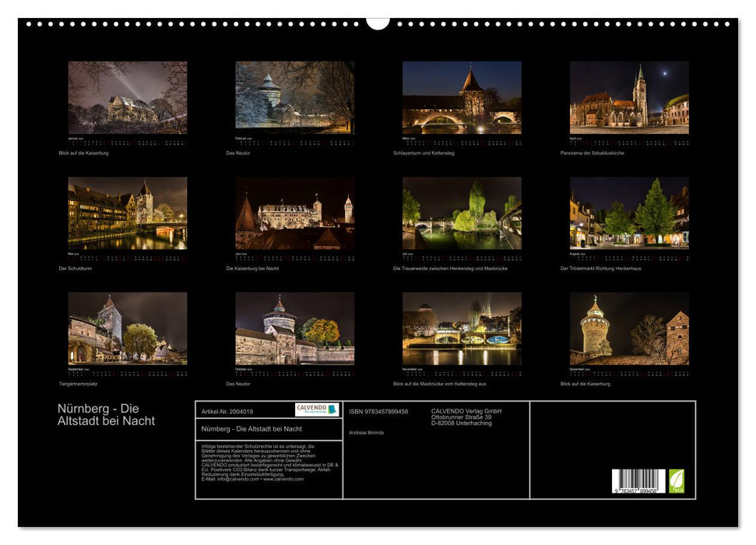756x545 pixels.
Task: Open the www.calvendo.com website link
Action: click(284, 480)
